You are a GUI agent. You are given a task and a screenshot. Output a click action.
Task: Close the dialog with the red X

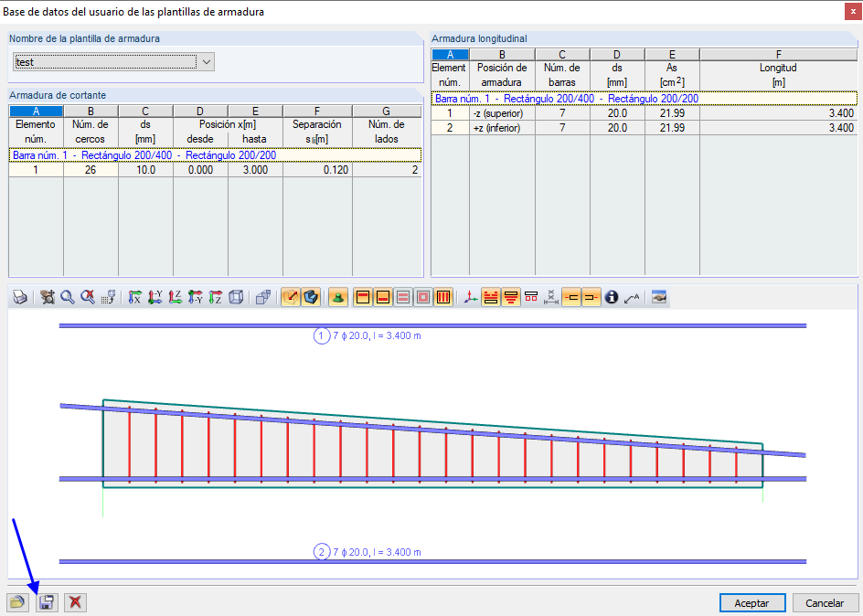853,12
